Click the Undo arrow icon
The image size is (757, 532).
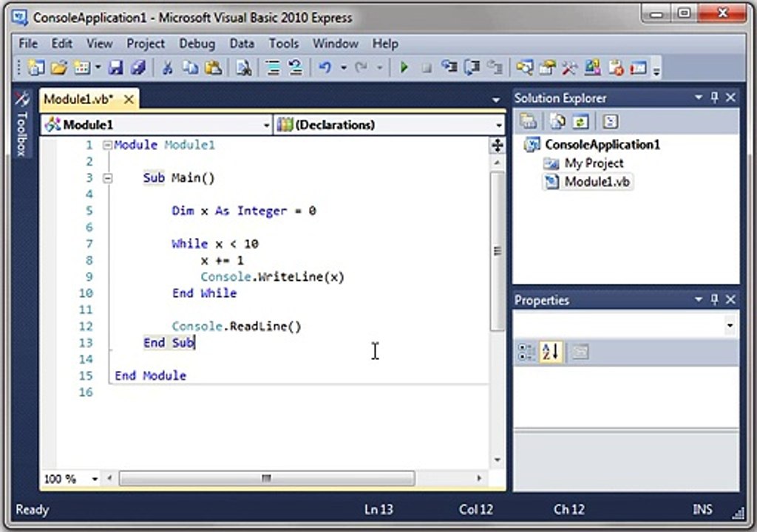(x=325, y=67)
